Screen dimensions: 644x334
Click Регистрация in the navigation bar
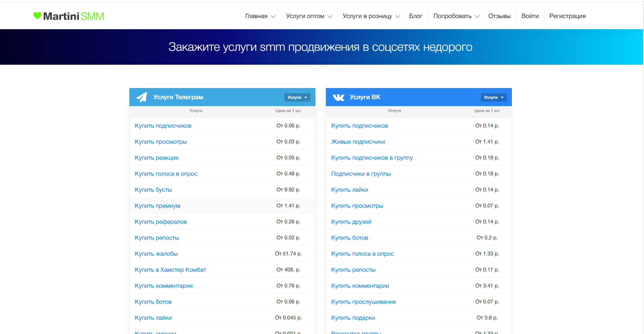567,16
